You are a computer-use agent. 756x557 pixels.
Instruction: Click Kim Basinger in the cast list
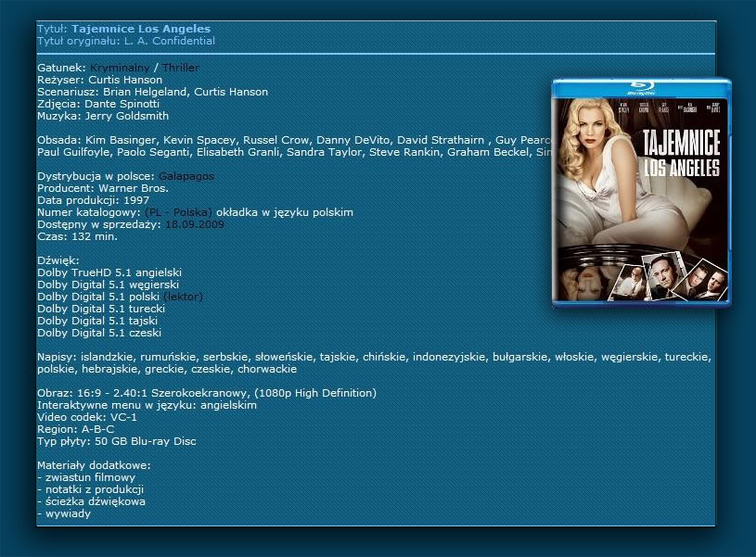pyautogui.click(x=121, y=140)
